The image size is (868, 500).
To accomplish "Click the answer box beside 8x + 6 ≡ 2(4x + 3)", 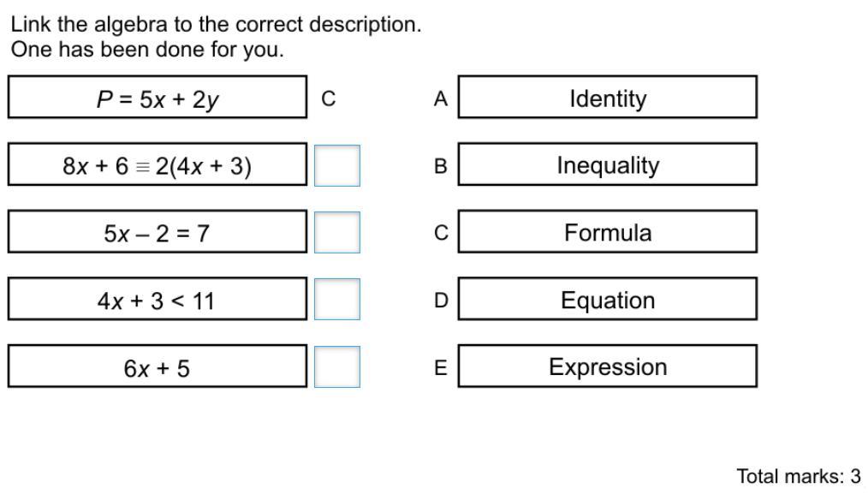I will (x=337, y=165).
